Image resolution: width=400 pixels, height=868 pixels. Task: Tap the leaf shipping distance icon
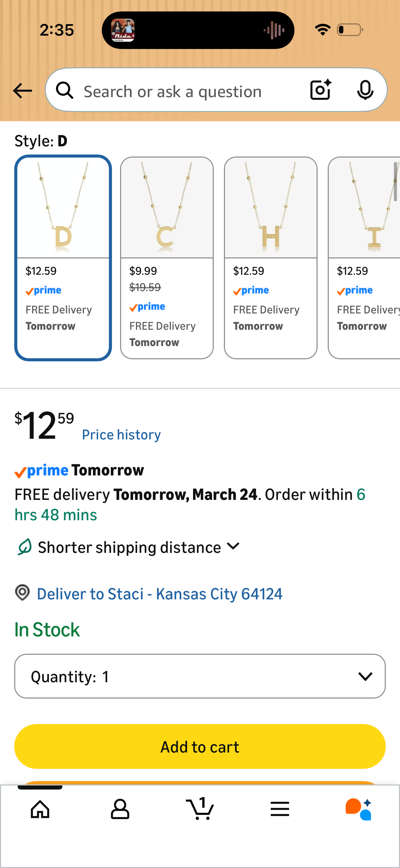point(24,547)
